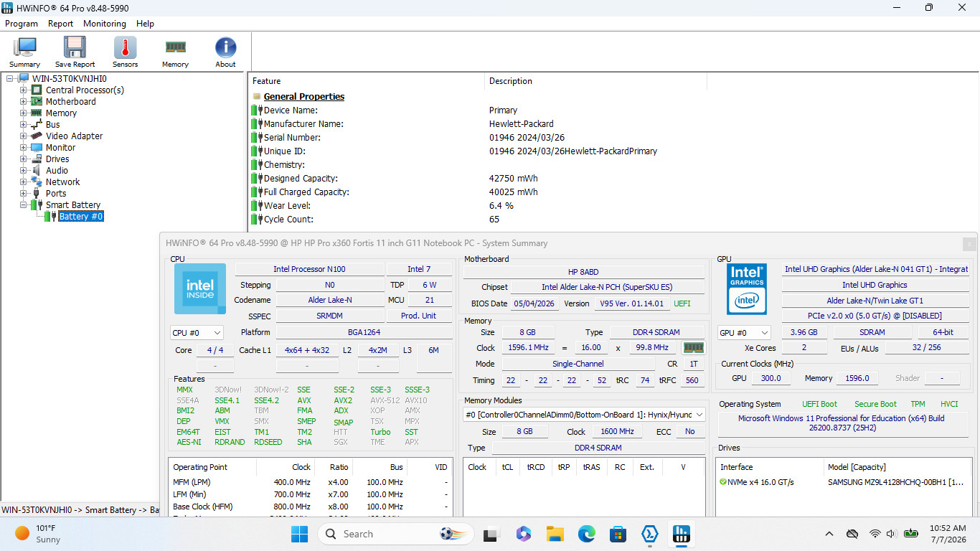Click the Model [Capacity] column header

coord(897,467)
